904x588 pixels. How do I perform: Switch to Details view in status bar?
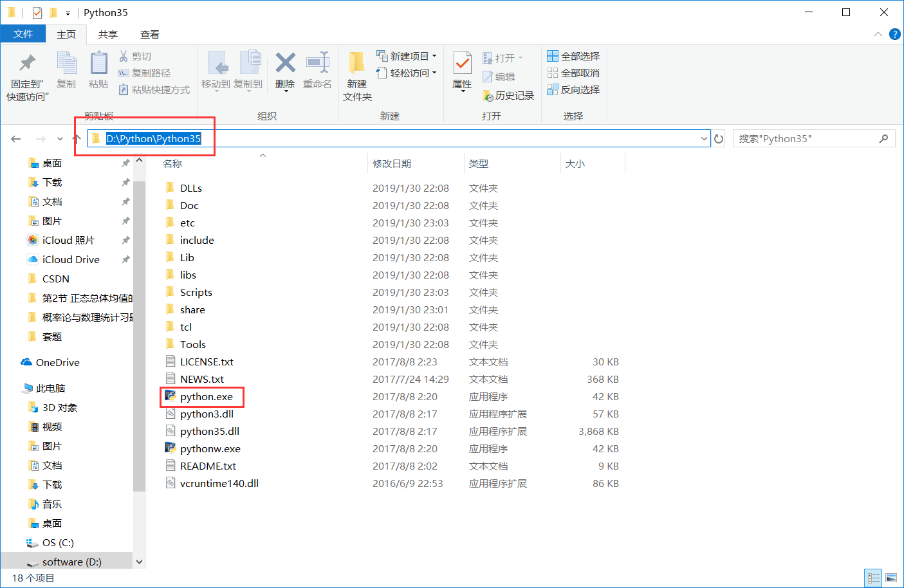pyautogui.click(x=873, y=578)
